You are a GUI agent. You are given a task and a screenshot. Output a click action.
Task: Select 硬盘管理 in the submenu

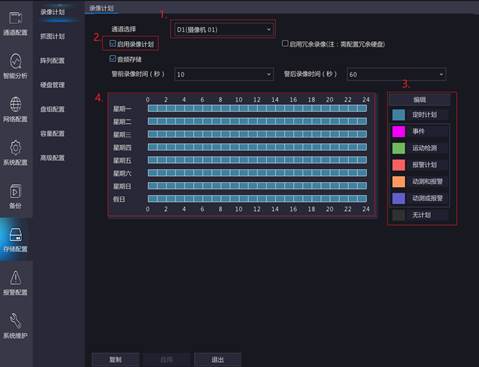pos(52,85)
